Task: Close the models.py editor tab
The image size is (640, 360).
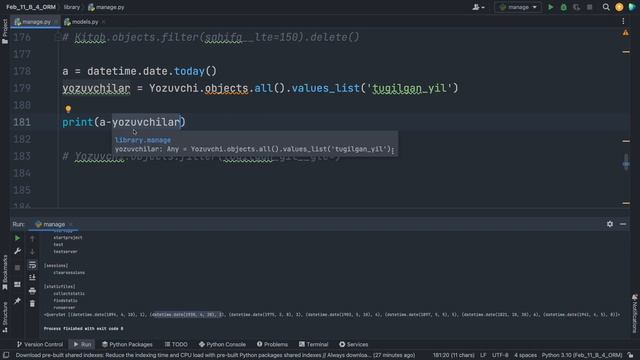Action: [104, 22]
